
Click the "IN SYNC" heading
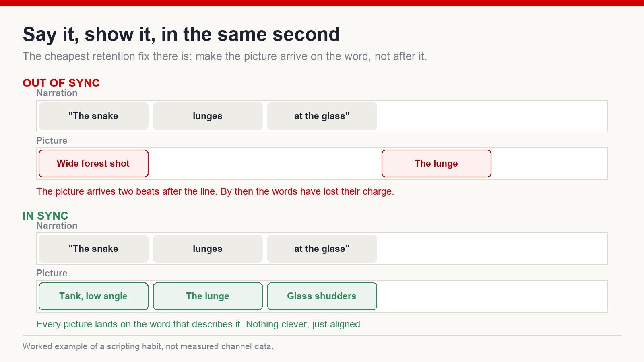tap(45, 216)
